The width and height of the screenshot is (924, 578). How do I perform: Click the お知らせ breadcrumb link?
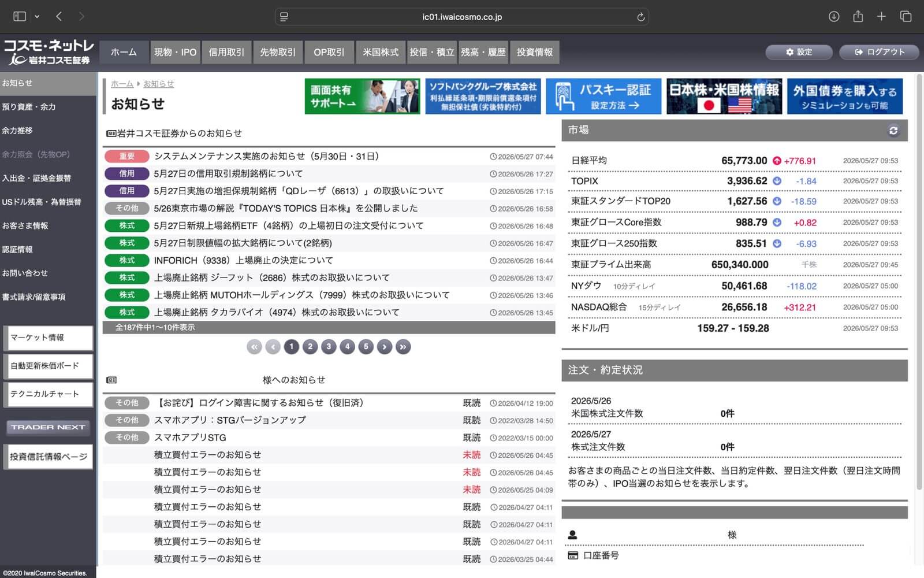(158, 84)
